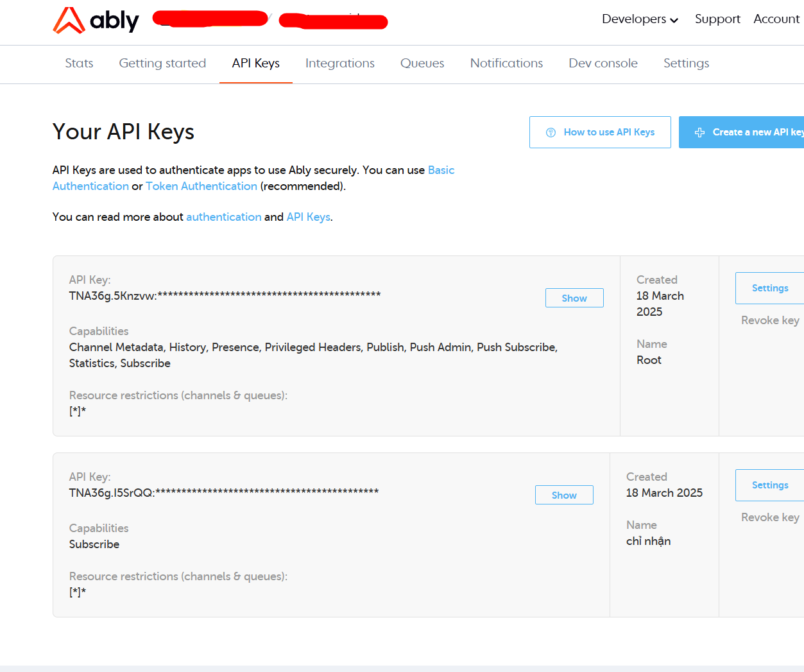Create a new API key

pos(741,132)
